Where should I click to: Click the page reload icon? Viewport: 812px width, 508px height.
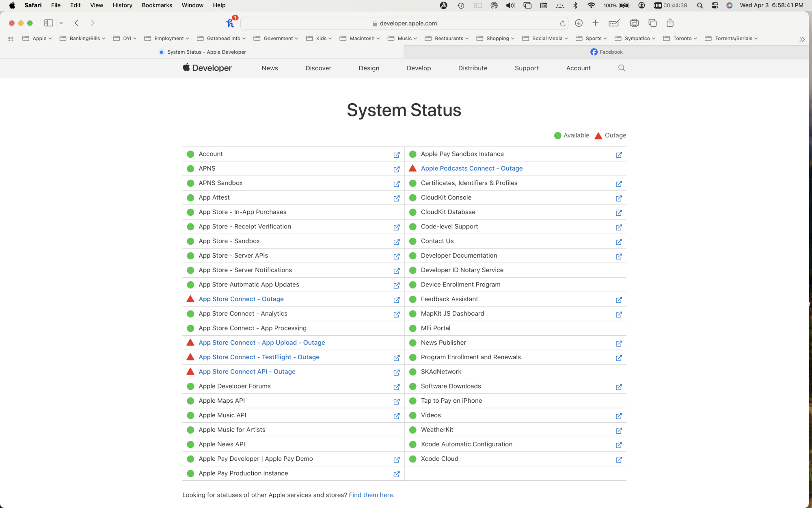562,24
